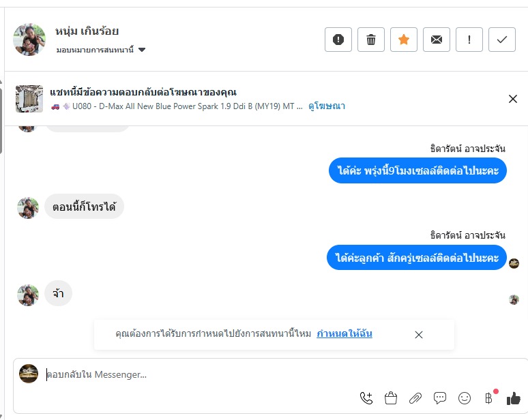Mark conversation as unread with envelope icon

coord(437,40)
